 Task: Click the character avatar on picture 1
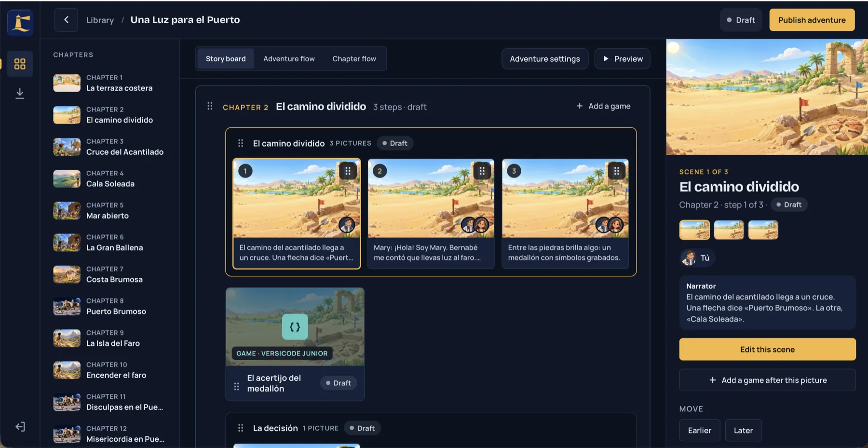coord(347,225)
